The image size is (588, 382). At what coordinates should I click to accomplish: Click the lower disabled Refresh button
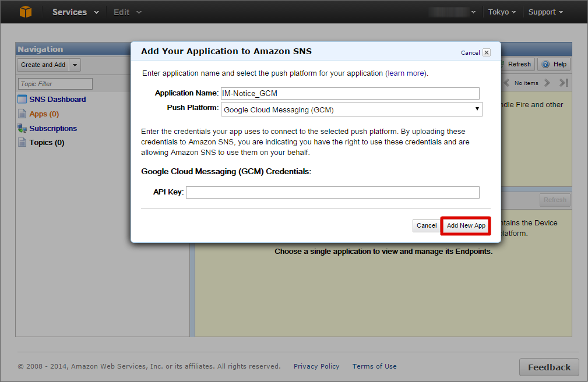click(x=555, y=200)
